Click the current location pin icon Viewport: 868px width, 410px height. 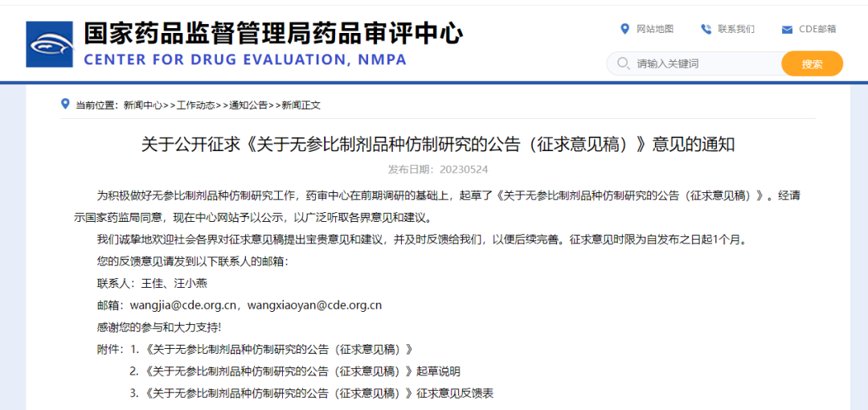(65, 104)
